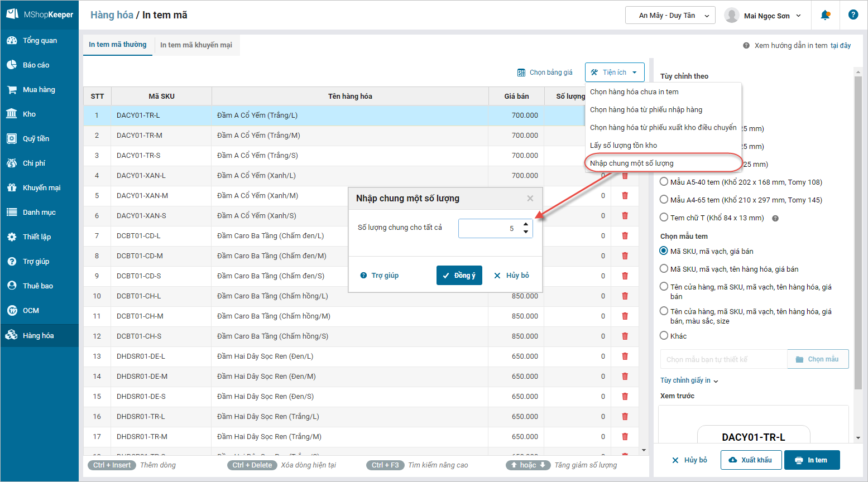Screen dimensions: 868x482
Task: Choose Mã SKU, mã vạch, tên hàng hóa, giá bán
Action: pyautogui.click(x=664, y=269)
